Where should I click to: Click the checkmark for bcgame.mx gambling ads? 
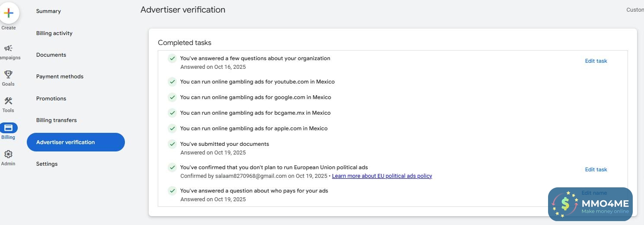point(172,113)
